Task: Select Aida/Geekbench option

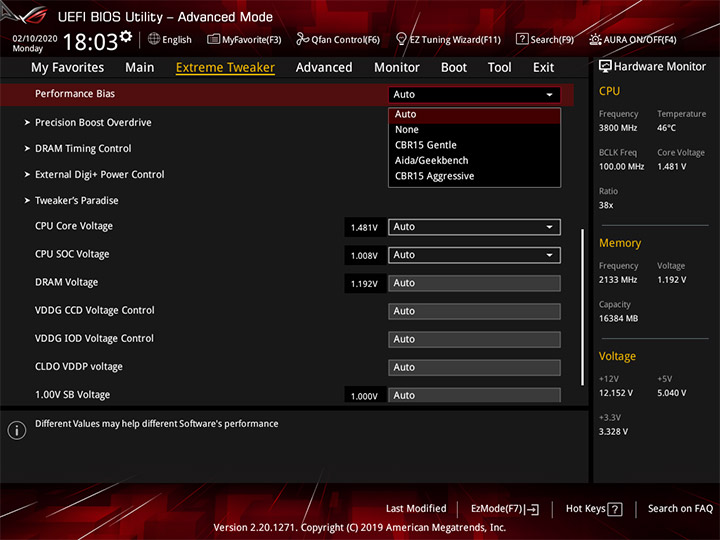Action: tap(474, 161)
